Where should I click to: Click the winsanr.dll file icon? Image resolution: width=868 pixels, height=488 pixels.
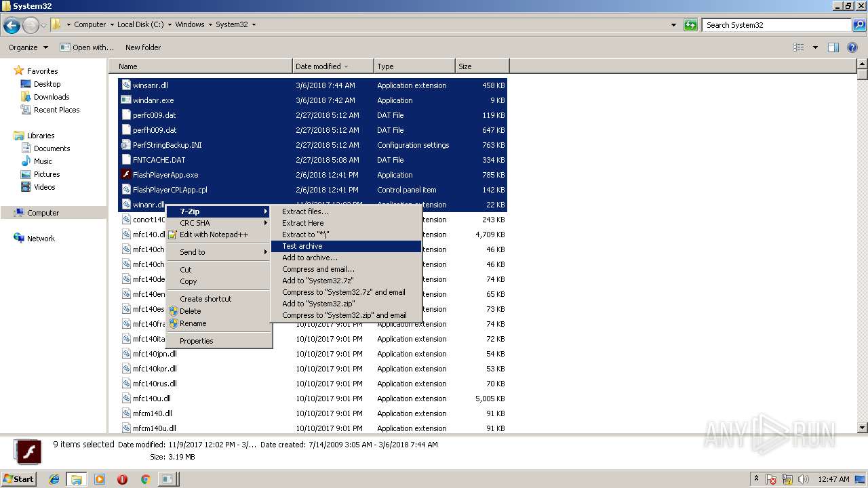pyautogui.click(x=125, y=85)
